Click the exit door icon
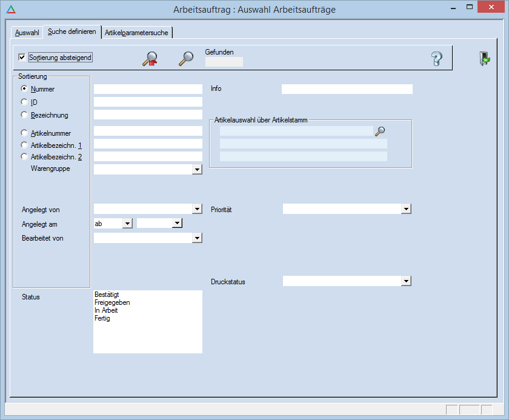This screenshot has height=420, width=509. point(485,59)
